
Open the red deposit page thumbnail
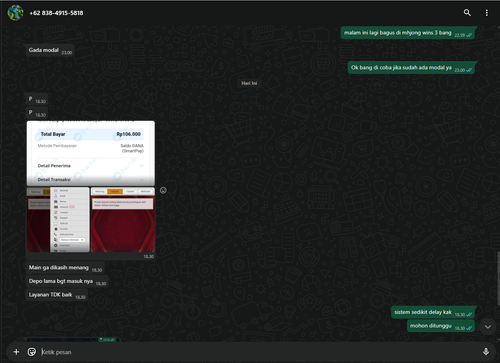tap(123, 220)
